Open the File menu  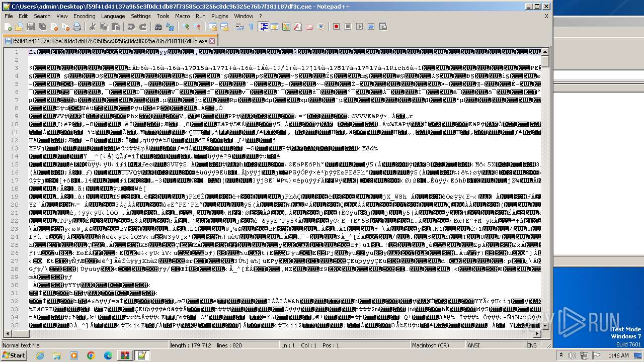pos(9,16)
